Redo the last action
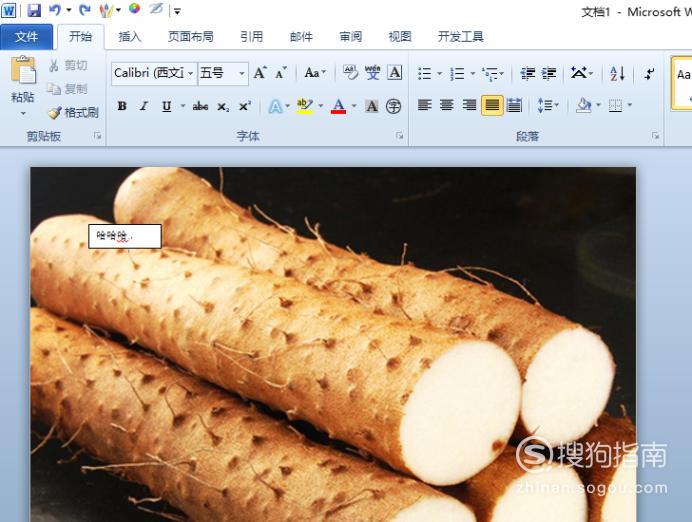Screen dimensions: 692x522 tap(85, 10)
